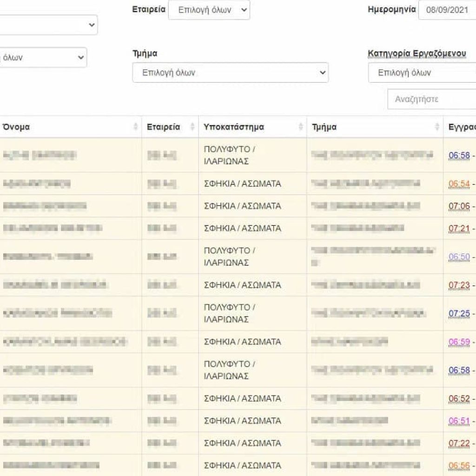This screenshot has width=476, height=476.
Task: Open the 06:54 time entry link
Action: click(x=459, y=184)
